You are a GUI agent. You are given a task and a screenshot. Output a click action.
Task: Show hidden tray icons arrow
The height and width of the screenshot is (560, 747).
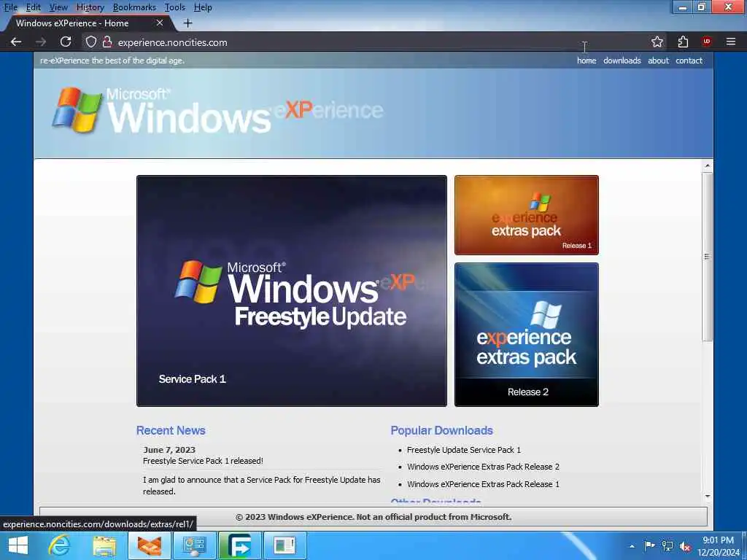[632, 546]
